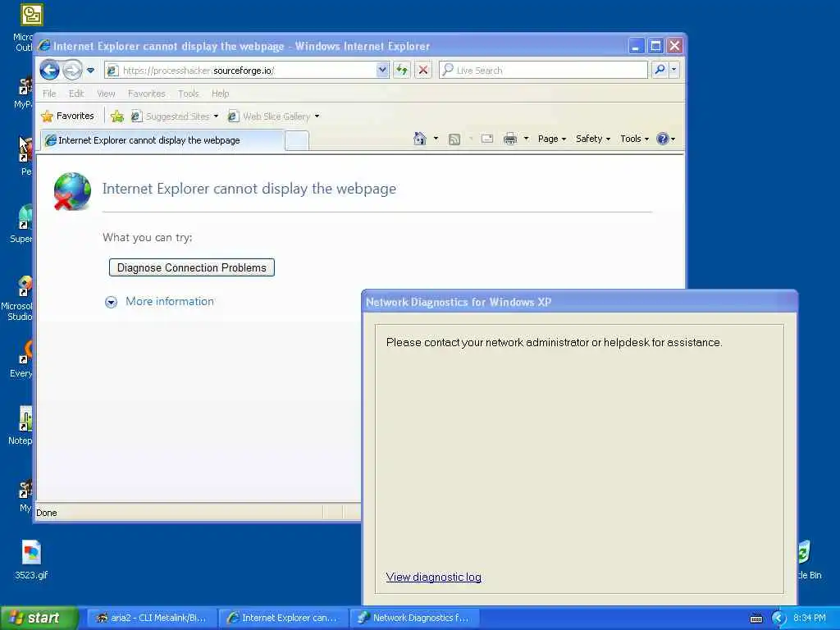Screen dimensions: 840x630
Task: Click inside the Live Search box
Action: [x=543, y=71]
